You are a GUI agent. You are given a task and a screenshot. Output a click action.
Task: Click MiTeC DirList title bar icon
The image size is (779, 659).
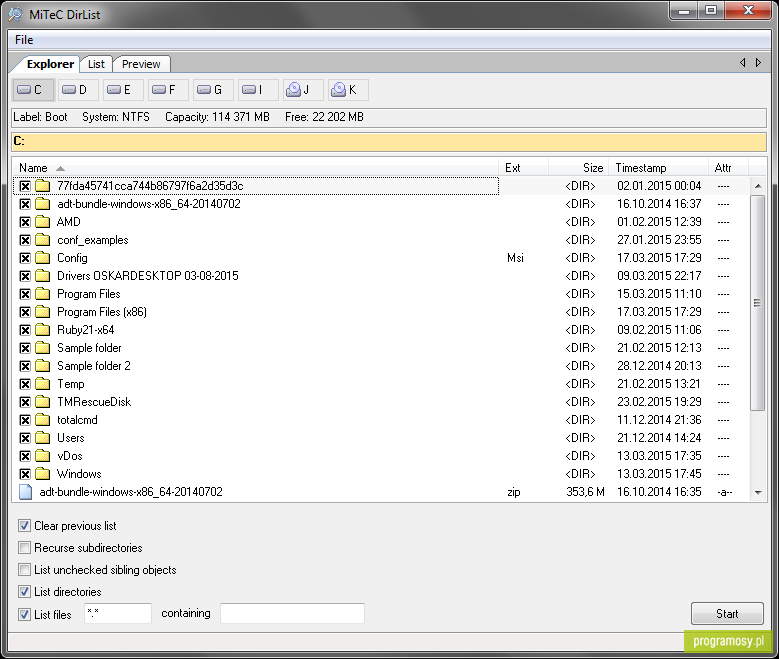click(16, 14)
